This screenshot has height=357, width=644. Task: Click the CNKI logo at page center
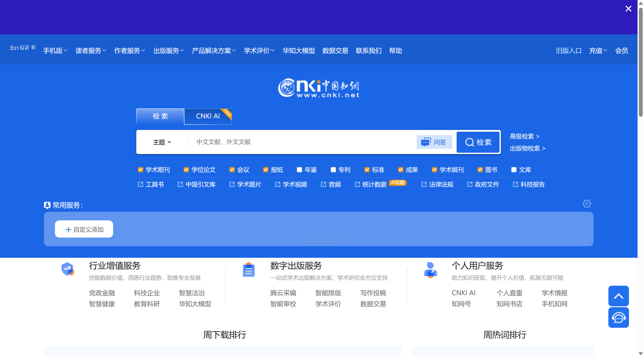tap(319, 88)
